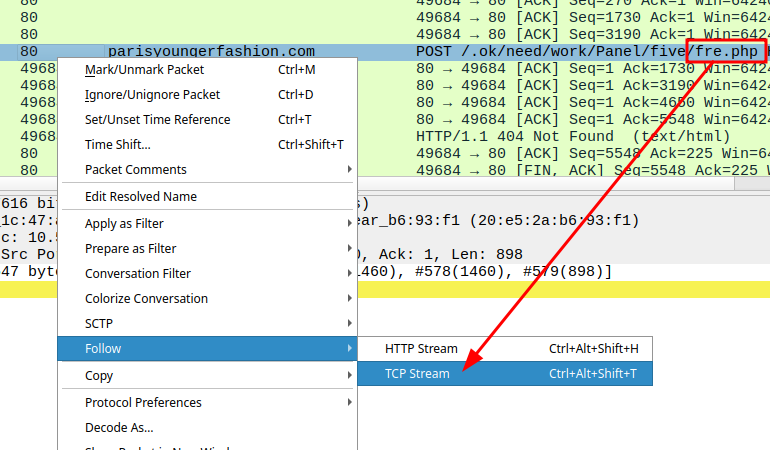
Task: Choose HTTP Stream from the Follow submenu
Action: (421, 349)
